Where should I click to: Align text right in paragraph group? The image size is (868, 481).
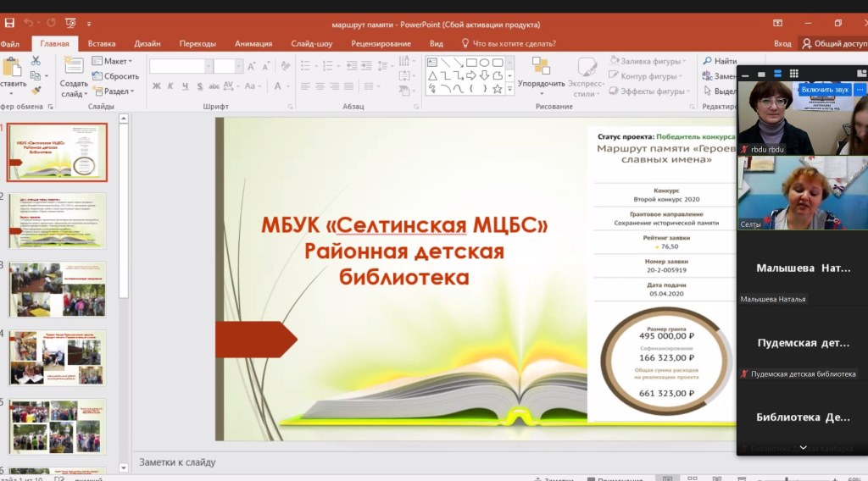334,86
